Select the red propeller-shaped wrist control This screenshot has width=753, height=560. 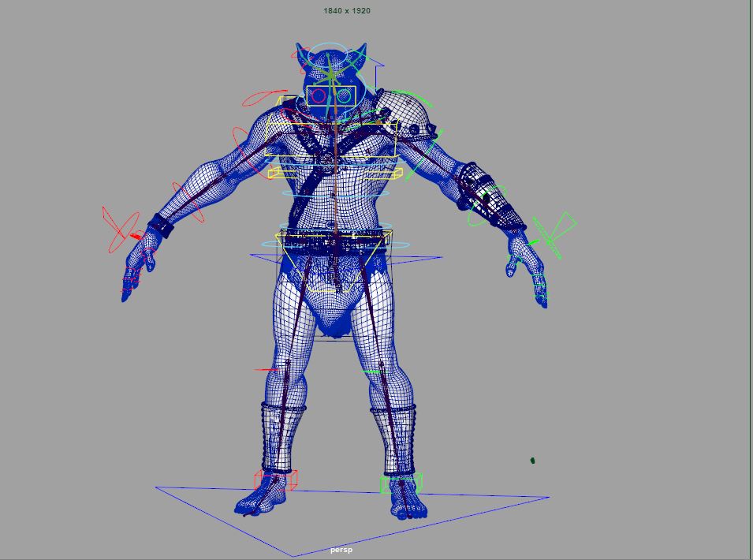point(120,230)
